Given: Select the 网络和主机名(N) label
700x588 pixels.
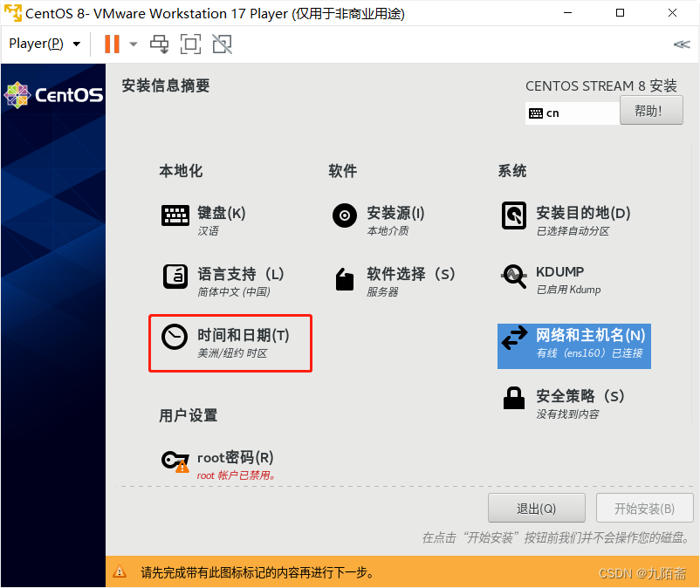Looking at the screenshot, I should [x=591, y=335].
